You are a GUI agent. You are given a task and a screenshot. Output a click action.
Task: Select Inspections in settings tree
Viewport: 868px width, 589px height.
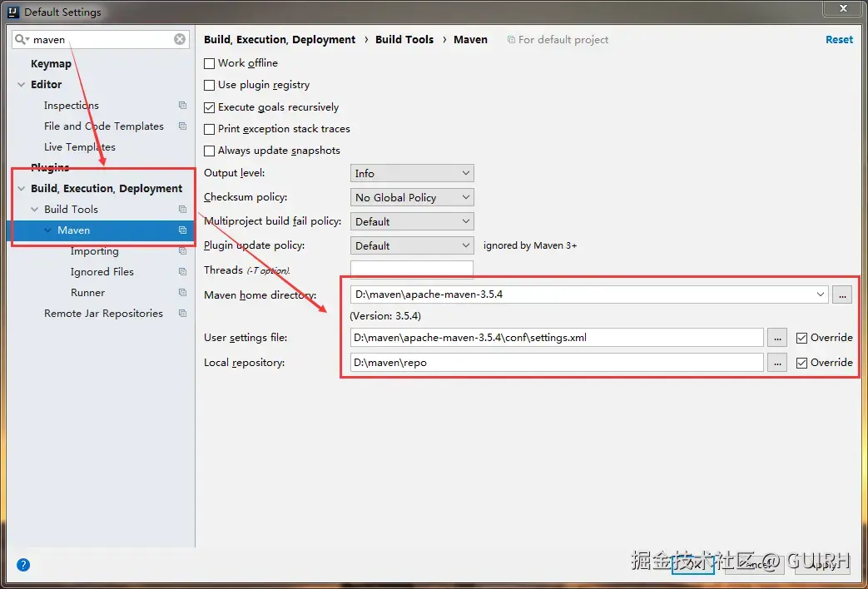(72, 105)
